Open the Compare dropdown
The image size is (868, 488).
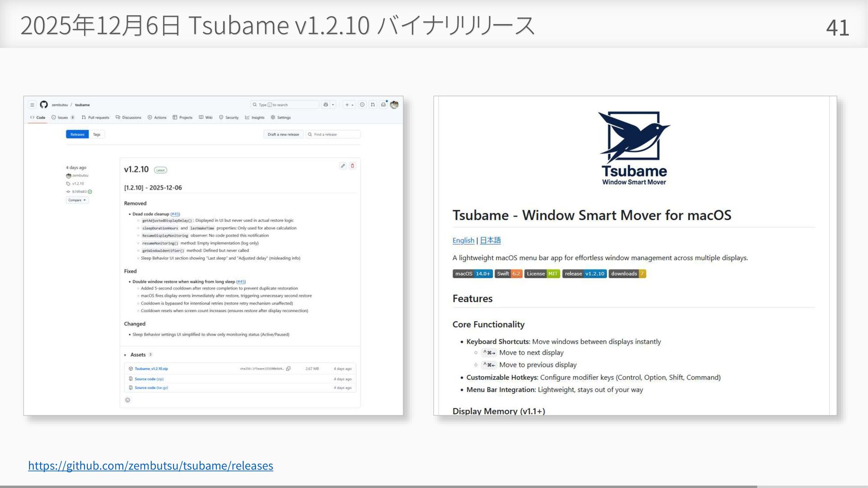[77, 200]
